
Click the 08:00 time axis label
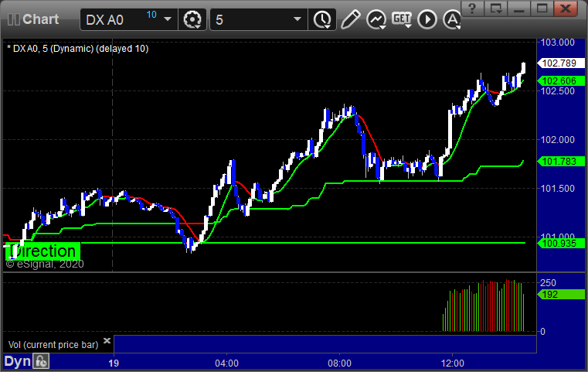click(x=339, y=363)
